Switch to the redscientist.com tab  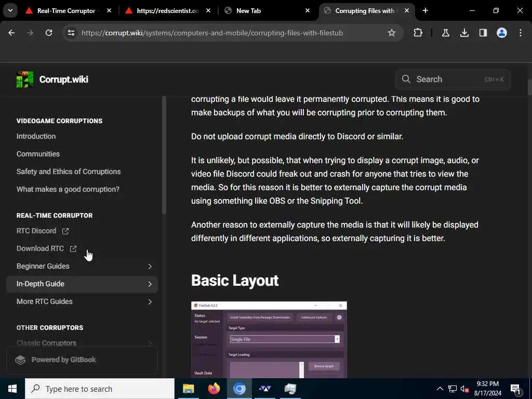[168, 11]
